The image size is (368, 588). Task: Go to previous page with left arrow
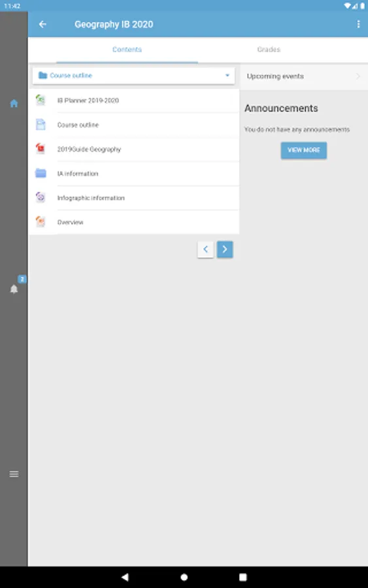pyautogui.click(x=205, y=250)
